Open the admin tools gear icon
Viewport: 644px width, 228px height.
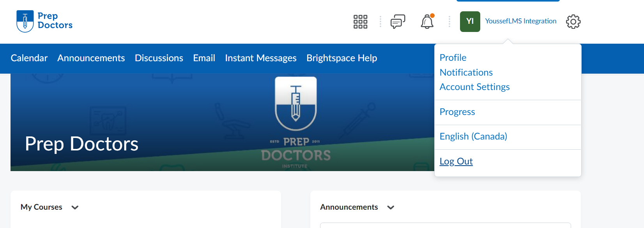tap(573, 22)
